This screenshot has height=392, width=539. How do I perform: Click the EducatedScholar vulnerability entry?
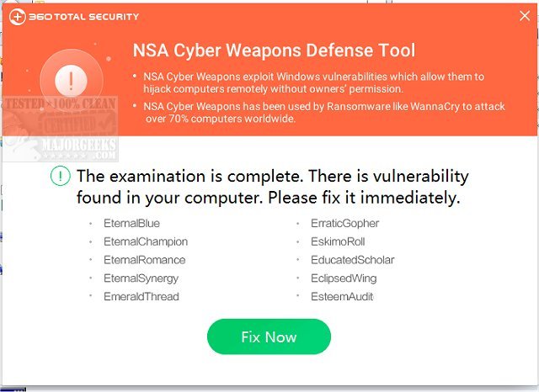[x=353, y=260]
